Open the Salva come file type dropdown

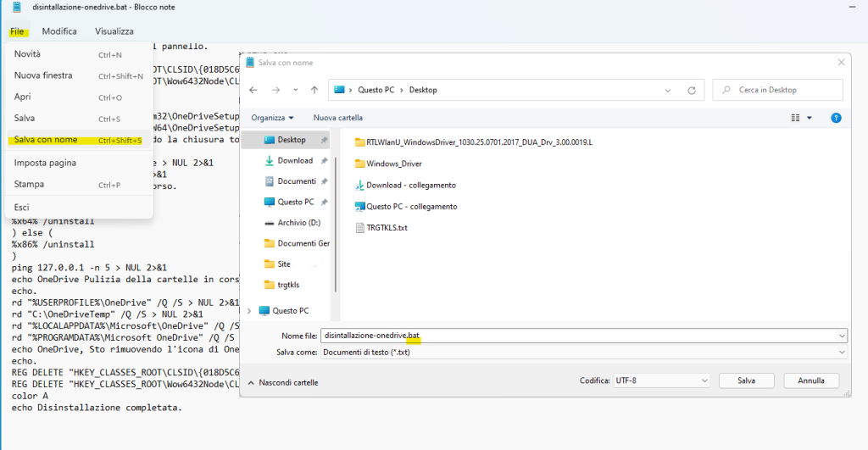[583, 352]
